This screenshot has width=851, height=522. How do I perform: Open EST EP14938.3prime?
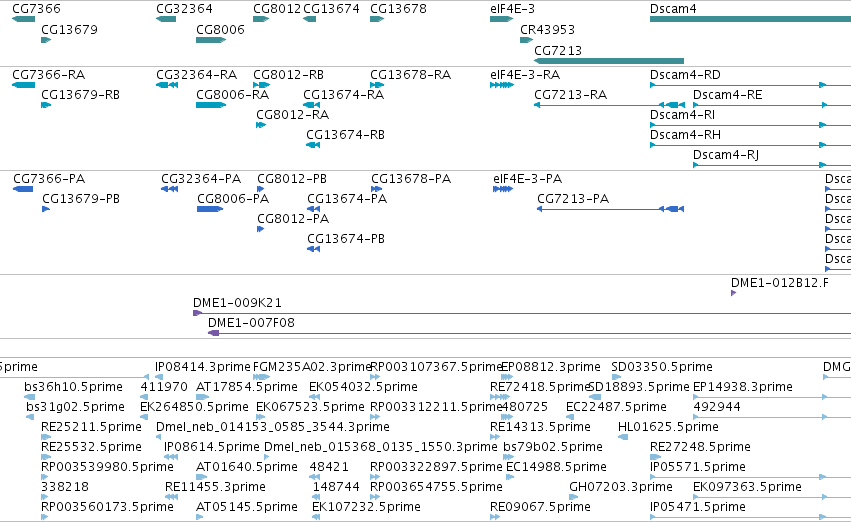[742, 387]
